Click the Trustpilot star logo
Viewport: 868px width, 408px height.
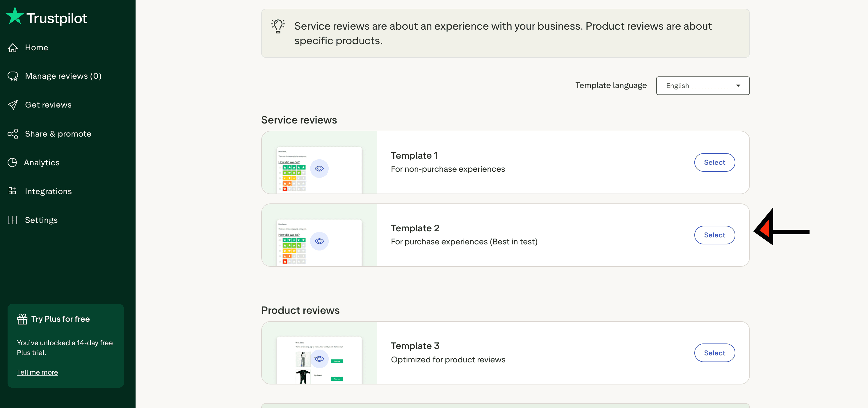click(15, 15)
